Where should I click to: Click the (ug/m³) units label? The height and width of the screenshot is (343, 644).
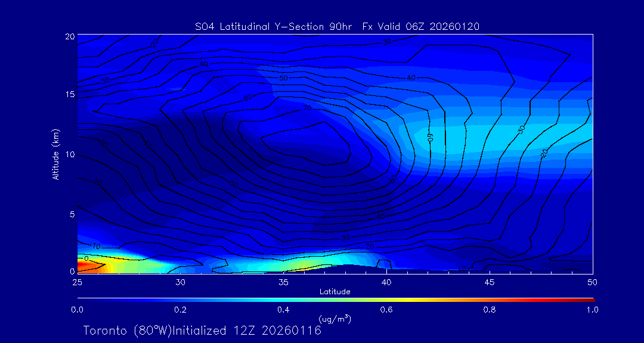[335, 319]
